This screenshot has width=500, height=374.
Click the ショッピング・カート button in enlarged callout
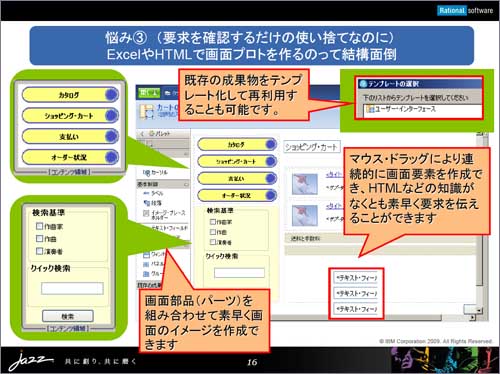(70, 116)
